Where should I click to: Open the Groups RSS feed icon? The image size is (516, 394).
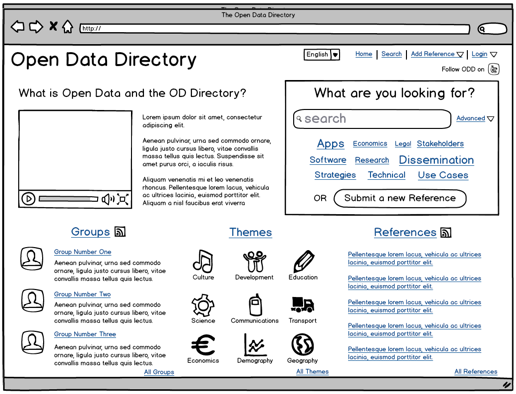[x=120, y=231]
